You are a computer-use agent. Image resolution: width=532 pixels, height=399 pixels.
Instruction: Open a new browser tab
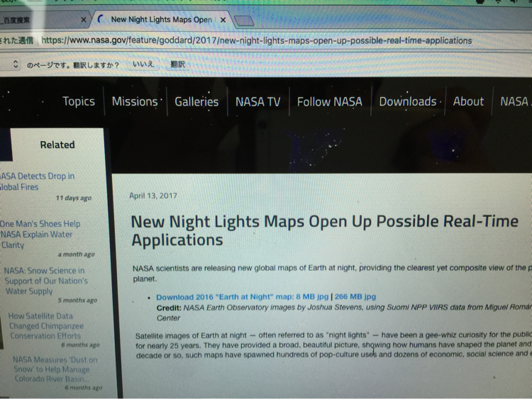click(x=243, y=21)
